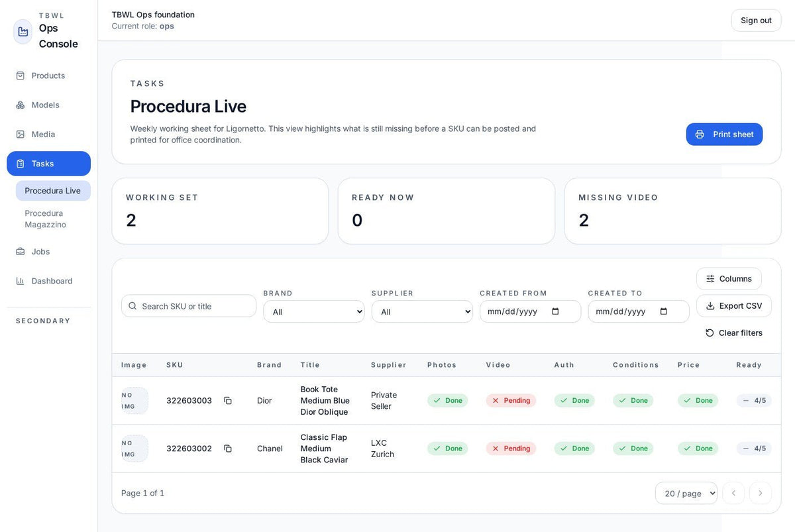
Task: Open the Columns chooser button
Action: 729,278
